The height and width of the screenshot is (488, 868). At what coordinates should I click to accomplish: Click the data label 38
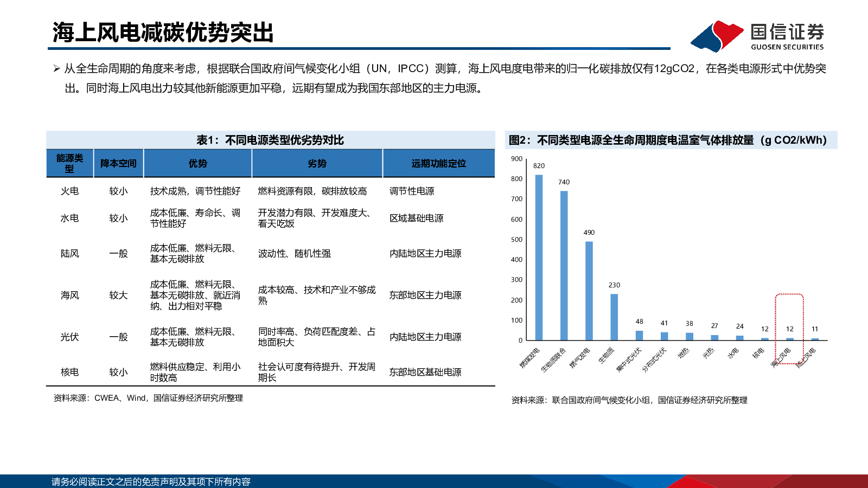click(x=690, y=324)
